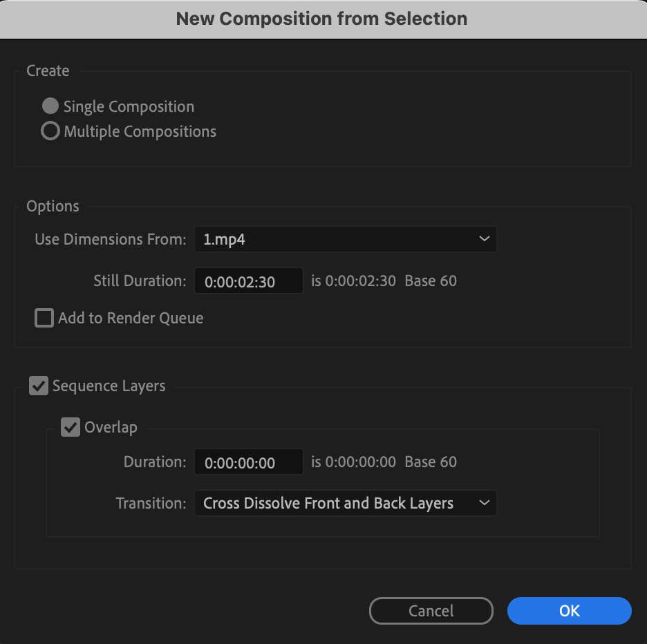Click the checked Sequence Layers box
The image size is (647, 644).
(x=39, y=386)
